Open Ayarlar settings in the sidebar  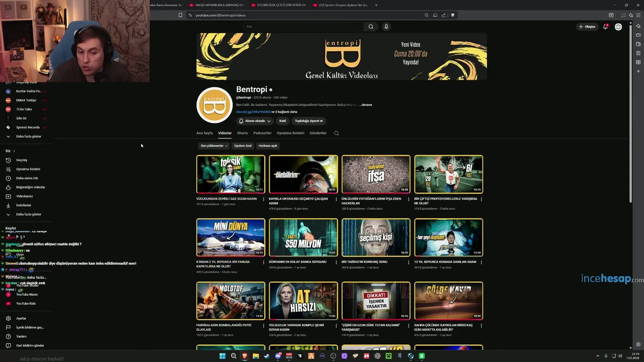tap(21, 318)
